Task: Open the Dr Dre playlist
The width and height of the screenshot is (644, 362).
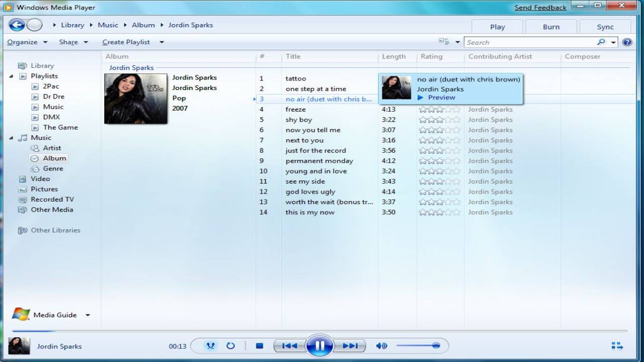Action: (53, 97)
